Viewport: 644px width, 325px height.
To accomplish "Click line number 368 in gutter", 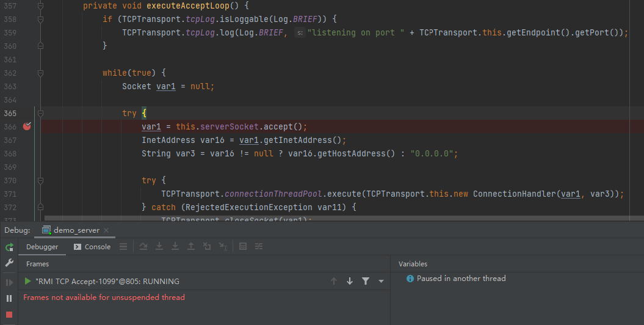I will point(10,154).
